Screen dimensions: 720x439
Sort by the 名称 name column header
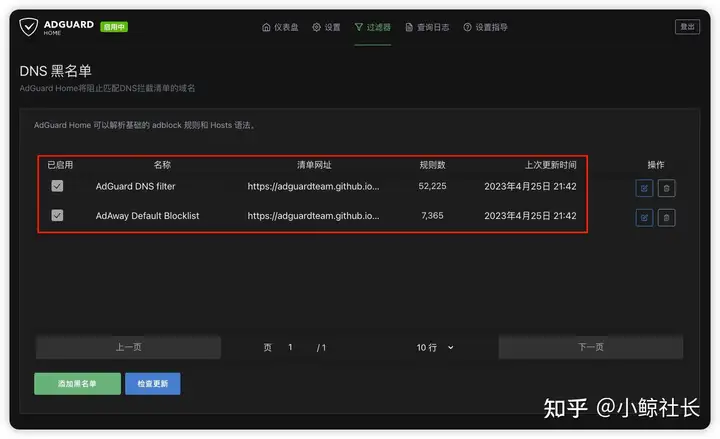(x=163, y=165)
